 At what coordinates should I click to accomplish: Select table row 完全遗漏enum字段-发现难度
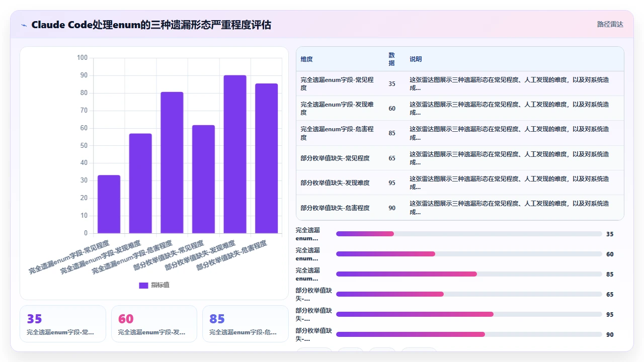pos(460,108)
